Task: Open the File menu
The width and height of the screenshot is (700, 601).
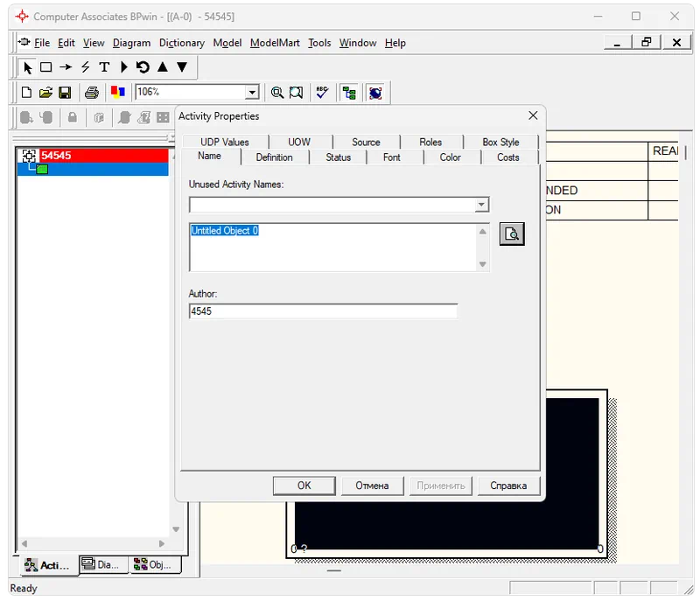Action: pyautogui.click(x=42, y=43)
